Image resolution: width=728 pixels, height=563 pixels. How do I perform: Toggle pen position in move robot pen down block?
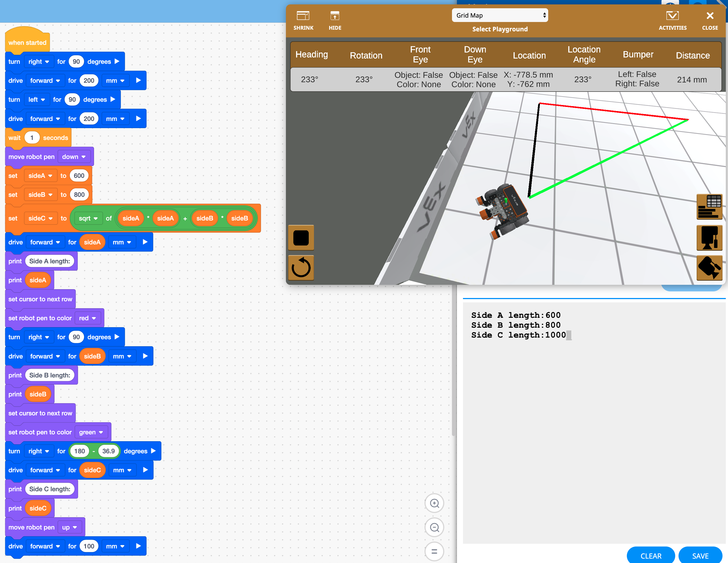click(74, 156)
